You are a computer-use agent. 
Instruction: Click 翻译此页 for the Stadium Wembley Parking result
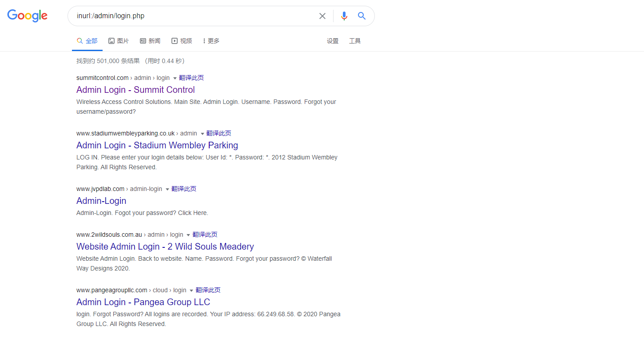(219, 133)
